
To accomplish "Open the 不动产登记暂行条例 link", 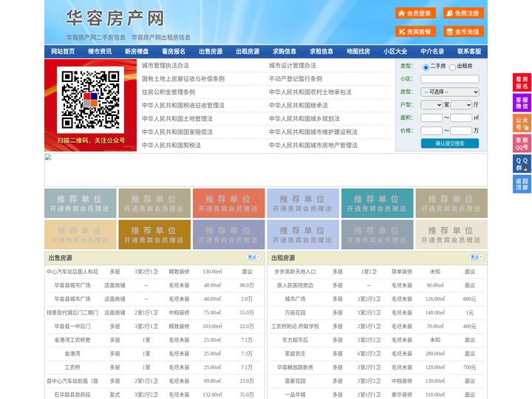I will 296,79.
